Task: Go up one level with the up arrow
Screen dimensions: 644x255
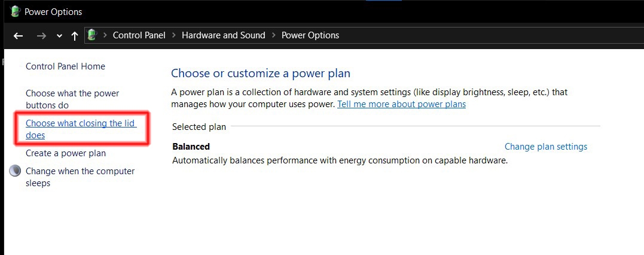Action: pos(74,36)
